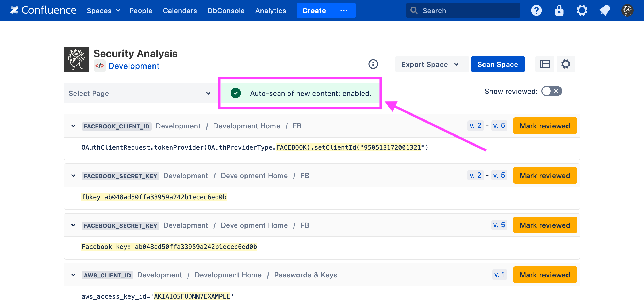Click the Confluence logo
The image size is (644, 303).
click(x=43, y=10)
